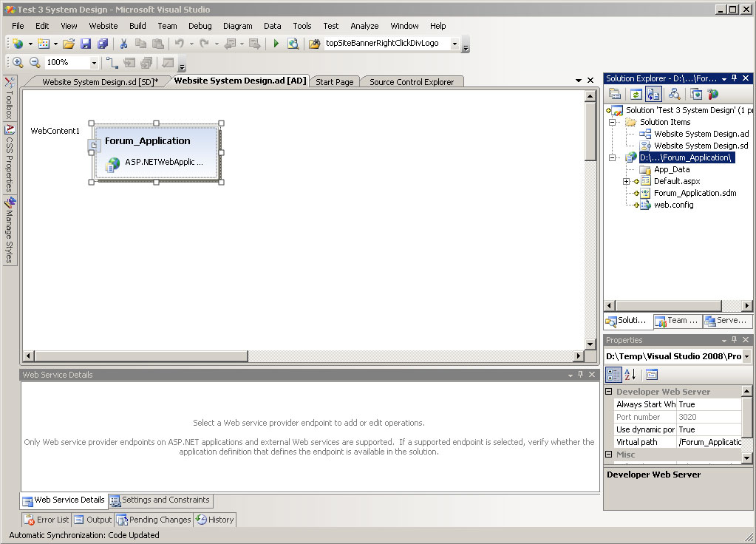Click the View in Browser icon
756x544 pixels.
293,44
